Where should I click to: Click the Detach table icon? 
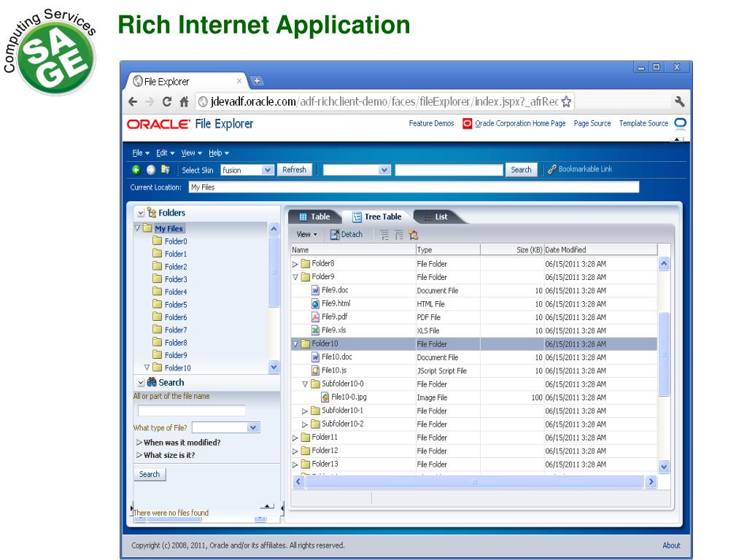point(334,234)
